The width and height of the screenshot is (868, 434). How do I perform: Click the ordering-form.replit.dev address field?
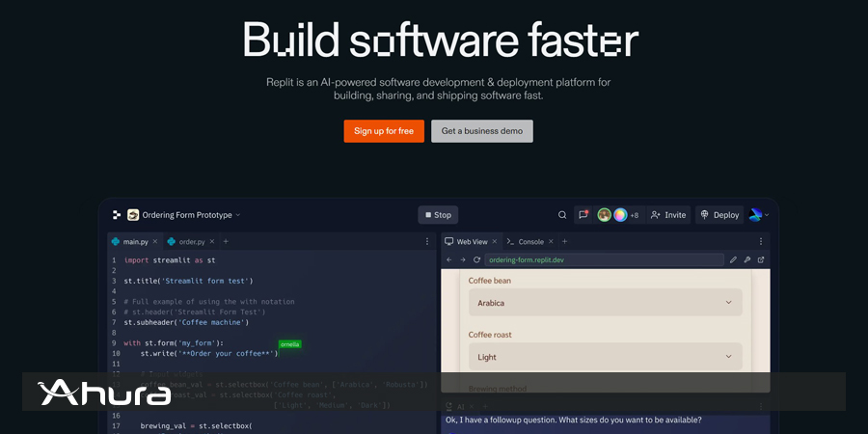tap(603, 259)
